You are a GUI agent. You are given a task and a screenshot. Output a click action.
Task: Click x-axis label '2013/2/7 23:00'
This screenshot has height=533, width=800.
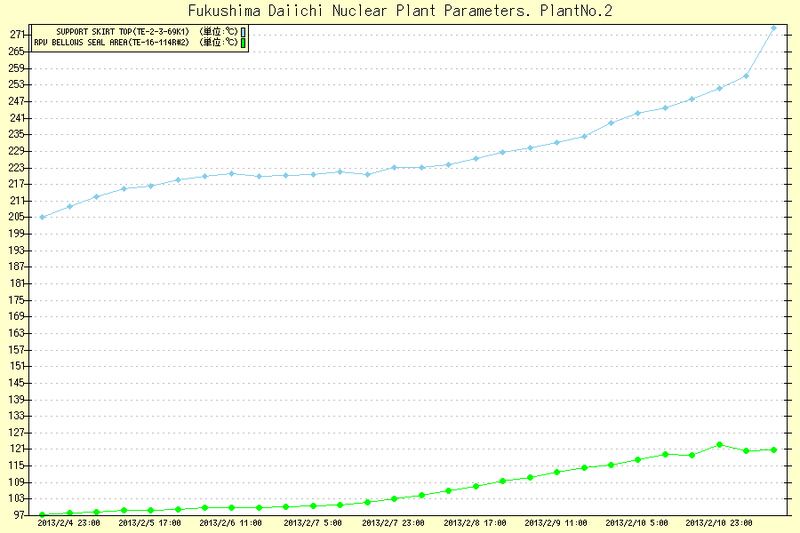coord(393,523)
